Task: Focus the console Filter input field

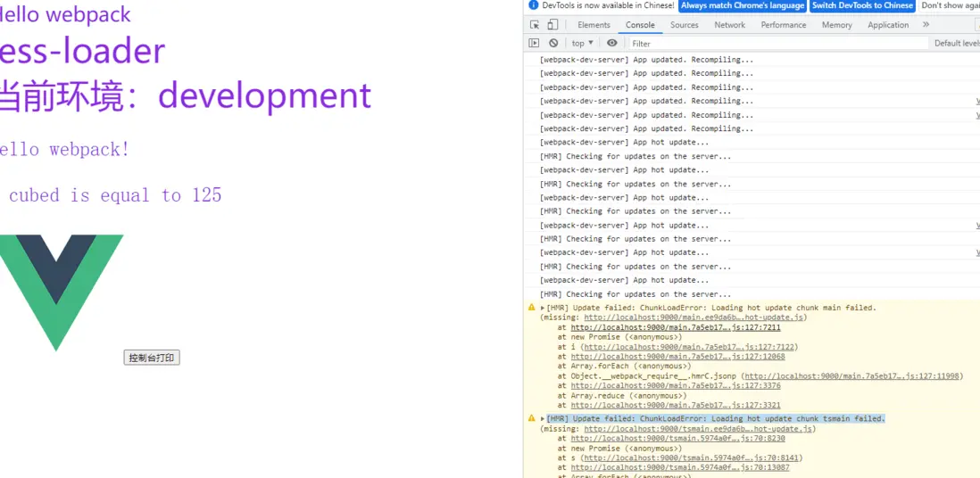Action: click(x=778, y=43)
